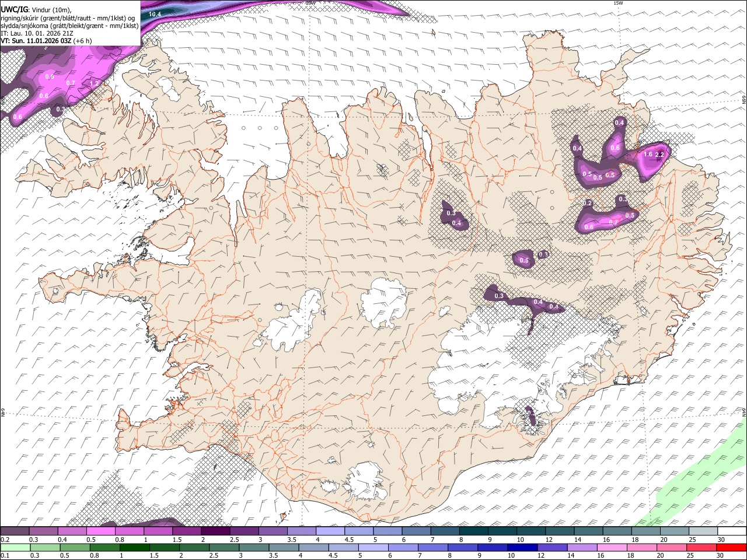Select the "slydda/snjókoma" description line
This screenshot has height=560, width=747.
pyautogui.click(x=69, y=26)
